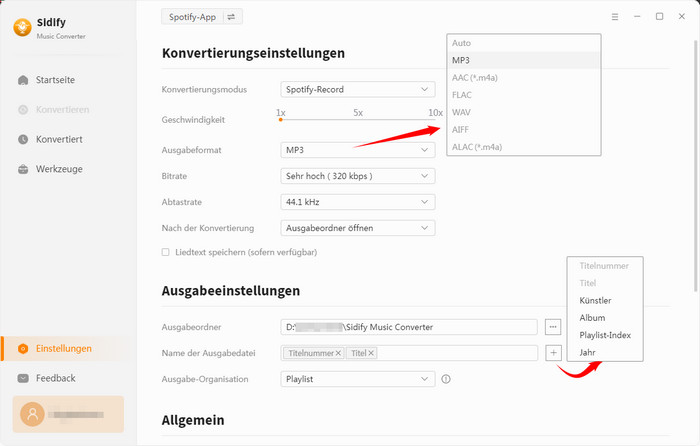The image size is (700, 446).
Task: Switch source using the swap arrows icon
Action: (231, 17)
